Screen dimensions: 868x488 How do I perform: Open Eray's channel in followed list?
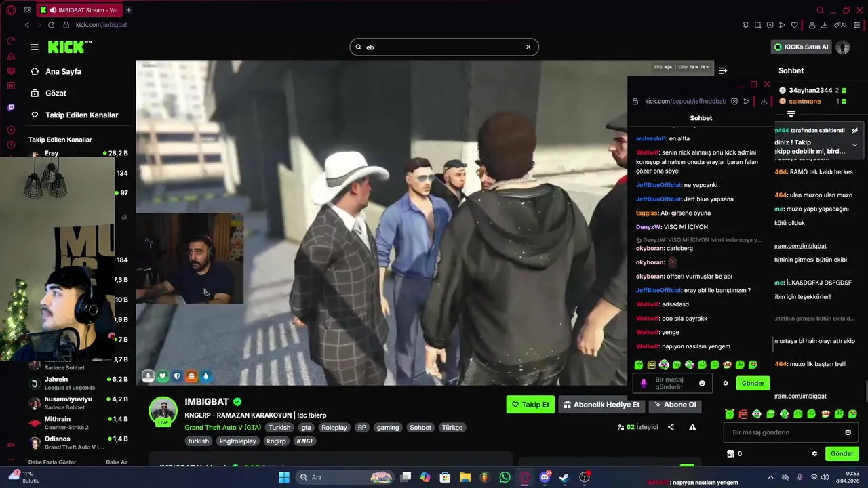click(x=78, y=153)
